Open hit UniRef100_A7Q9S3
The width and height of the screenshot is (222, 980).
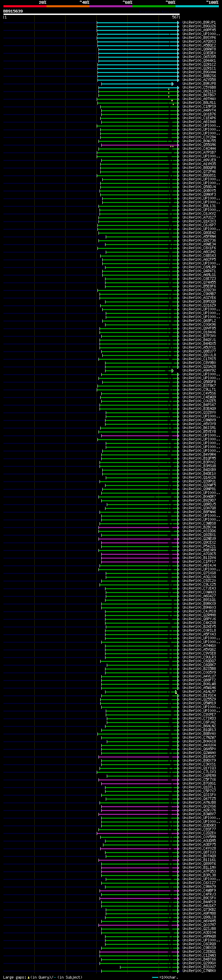pyautogui.click(x=199, y=41)
